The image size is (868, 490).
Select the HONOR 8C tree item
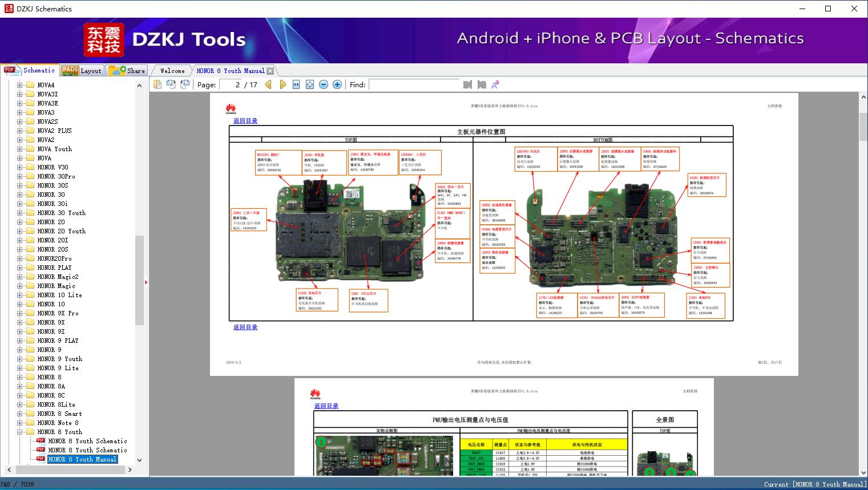(x=51, y=395)
